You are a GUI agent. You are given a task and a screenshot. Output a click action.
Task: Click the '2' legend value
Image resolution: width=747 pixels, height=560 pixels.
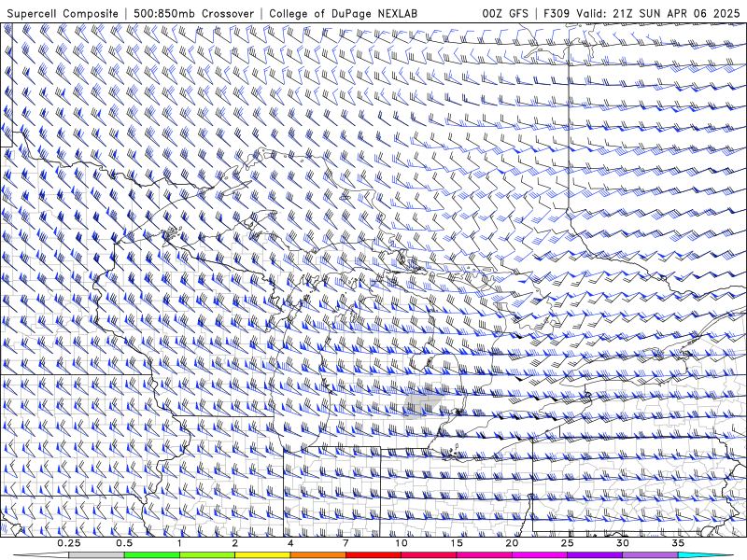tap(235, 543)
